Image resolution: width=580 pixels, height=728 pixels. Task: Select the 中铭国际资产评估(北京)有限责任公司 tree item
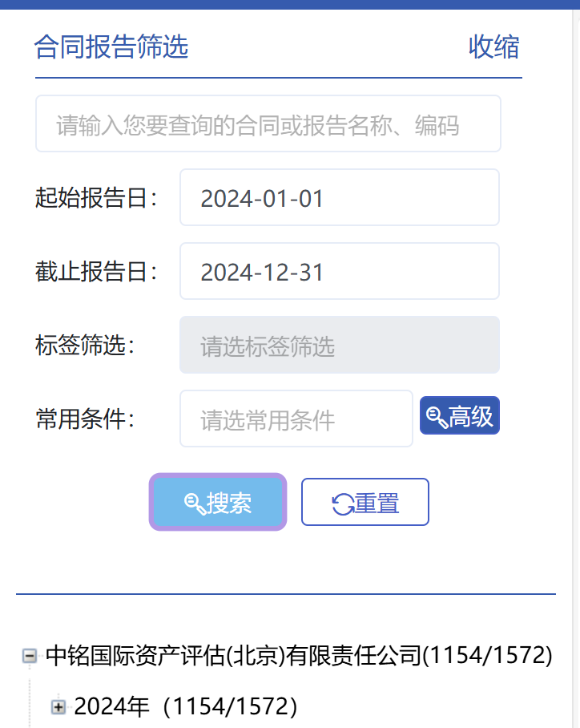[299, 657]
